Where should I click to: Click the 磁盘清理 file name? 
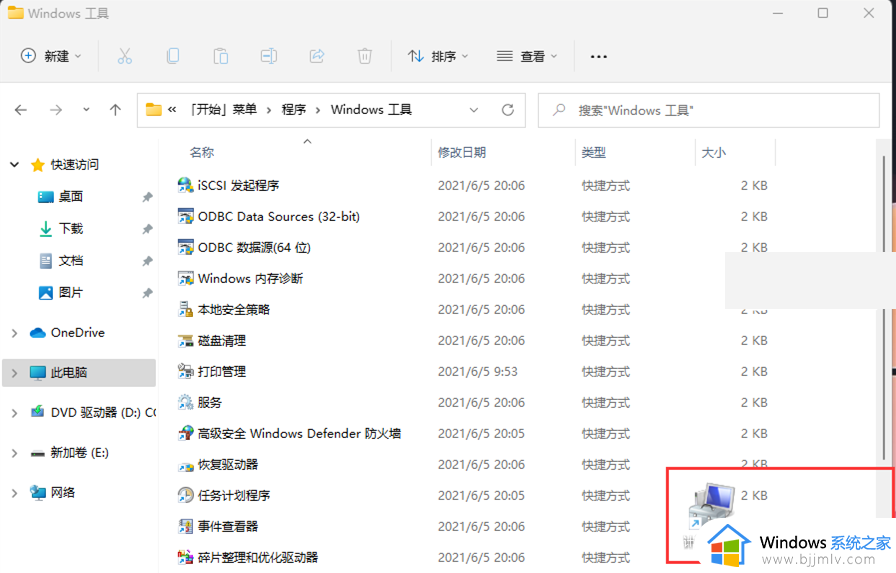222,340
